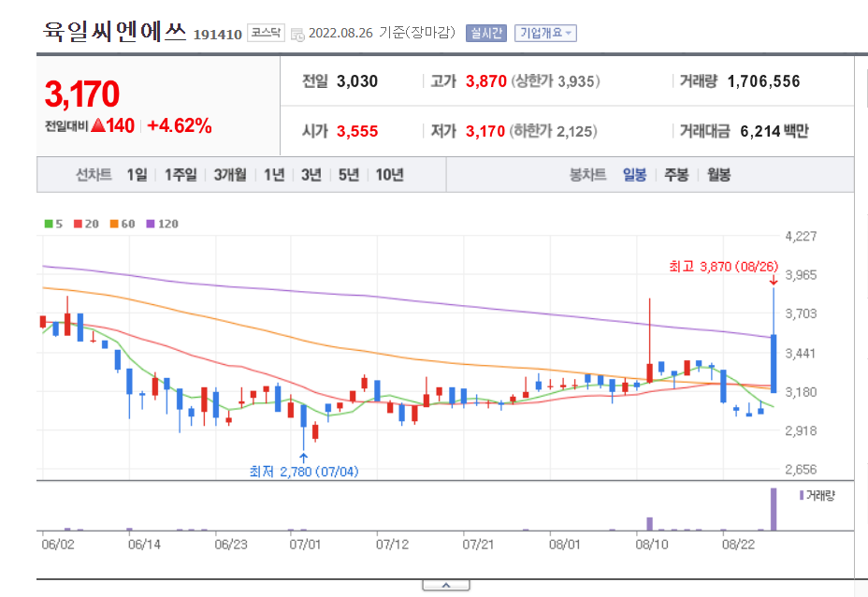Viewport: 868px width, 597px height.
Task: Select the 1년 line chart tab
Action: (x=274, y=175)
